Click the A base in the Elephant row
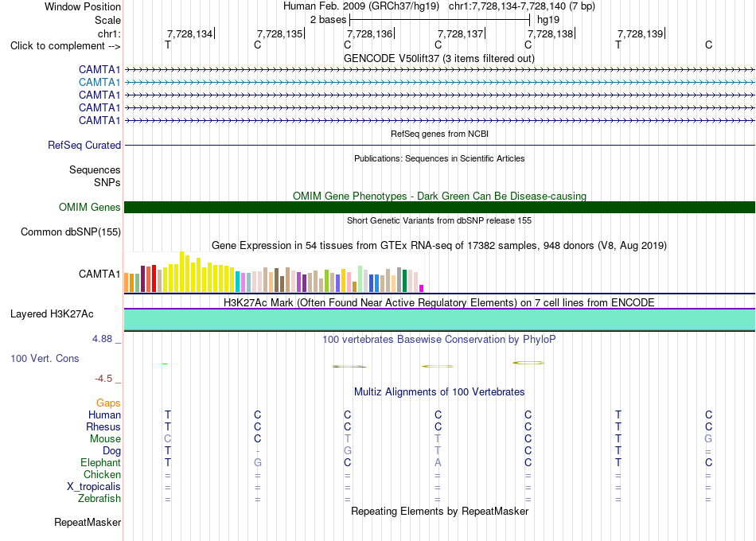 pos(438,463)
